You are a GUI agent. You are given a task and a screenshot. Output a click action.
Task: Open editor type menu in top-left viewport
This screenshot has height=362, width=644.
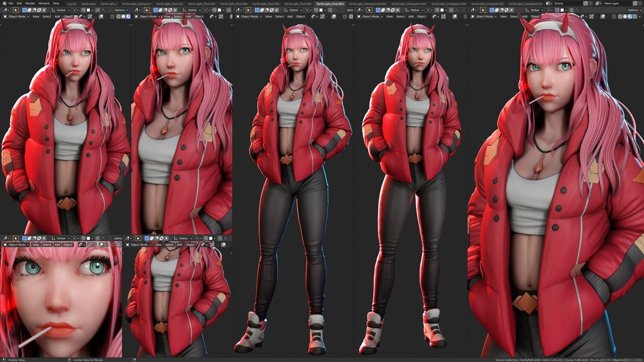(x=6, y=10)
